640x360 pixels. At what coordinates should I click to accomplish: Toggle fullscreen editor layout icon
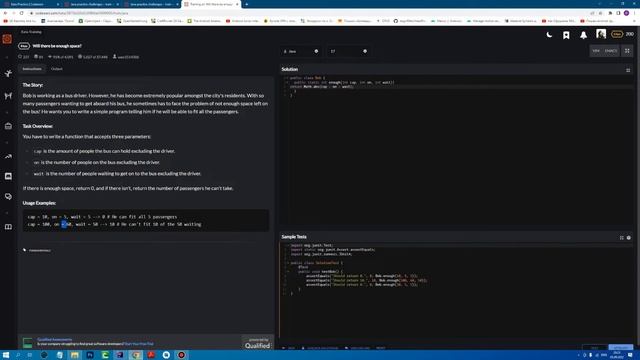pos(627,51)
